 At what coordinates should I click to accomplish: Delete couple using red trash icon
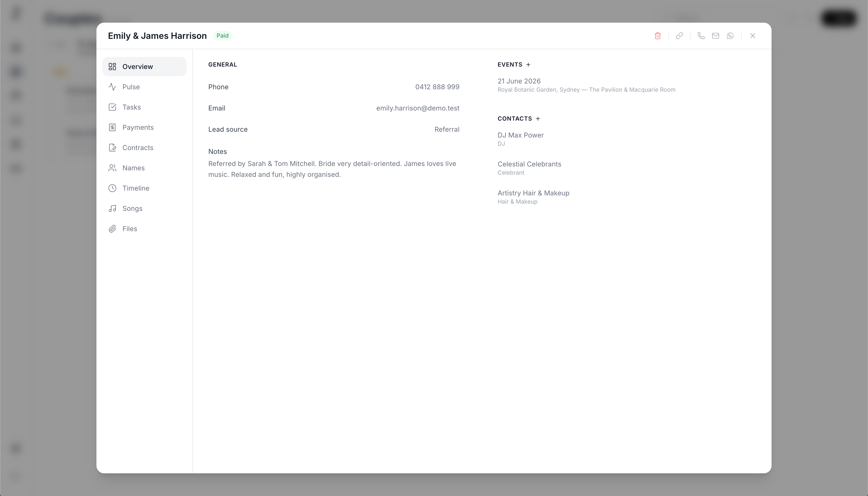pyautogui.click(x=658, y=36)
